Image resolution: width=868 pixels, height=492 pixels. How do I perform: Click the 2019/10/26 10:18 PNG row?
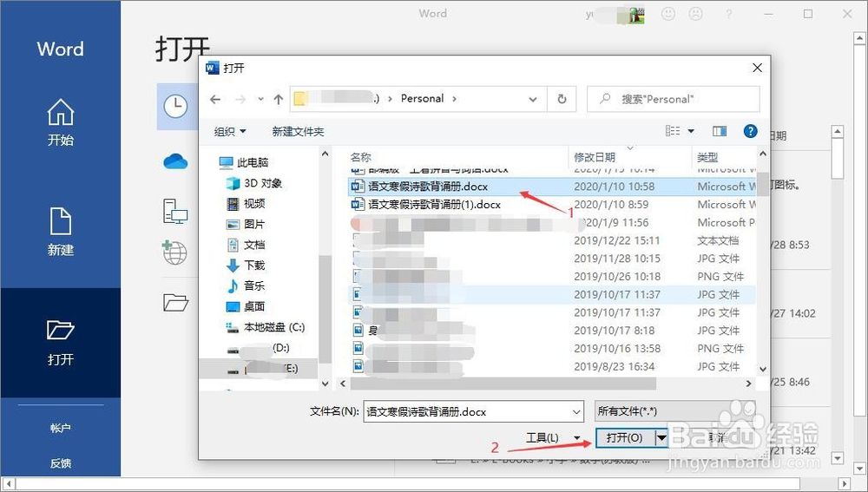tap(551, 277)
